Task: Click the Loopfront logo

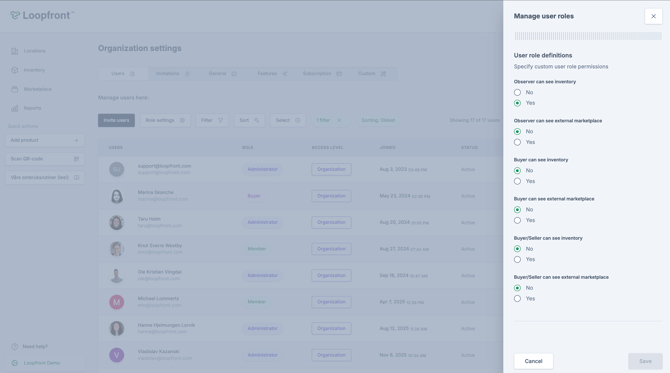Action: [x=42, y=15]
